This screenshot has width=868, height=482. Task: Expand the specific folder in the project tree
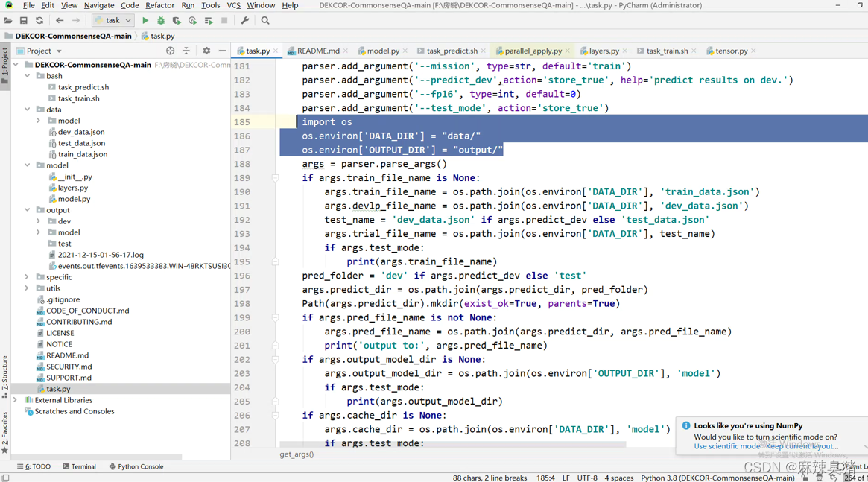tap(27, 276)
